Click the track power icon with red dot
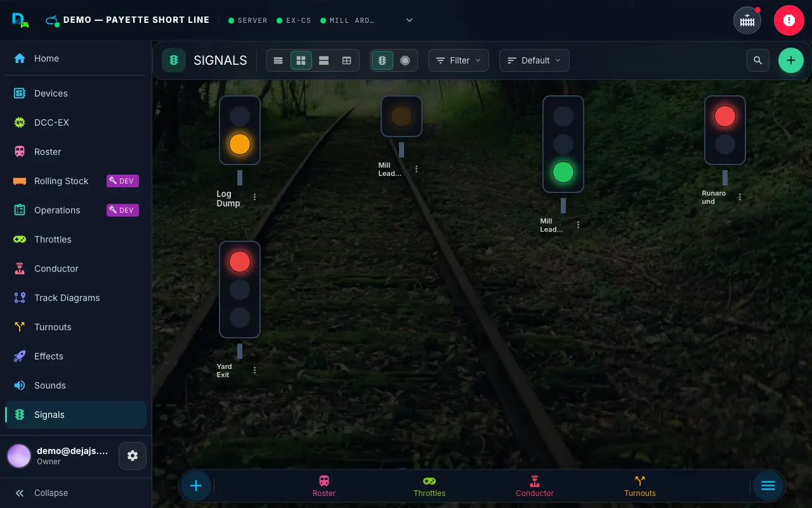Viewport: 812px width, 508px height. [747, 20]
